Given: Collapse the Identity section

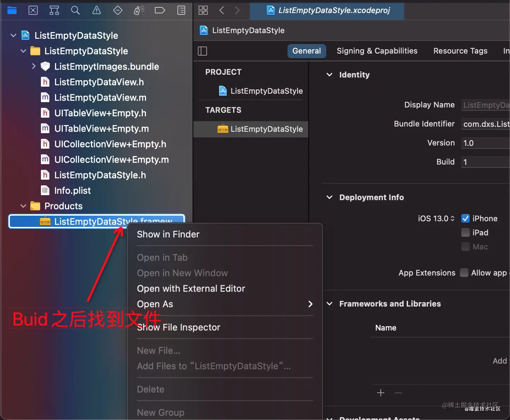Looking at the screenshot, I should pyautogui.click(x=329, y=75).
